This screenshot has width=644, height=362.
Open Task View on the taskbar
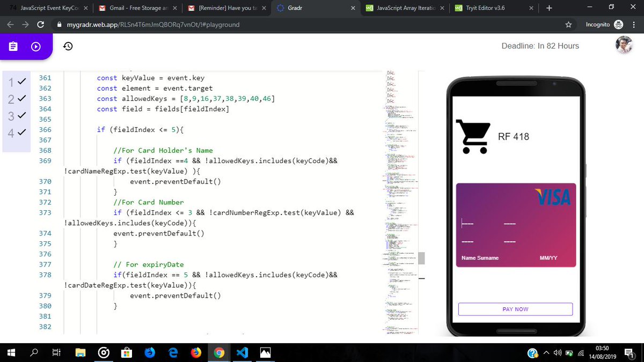pyautogui.click(x=56, y=352)
